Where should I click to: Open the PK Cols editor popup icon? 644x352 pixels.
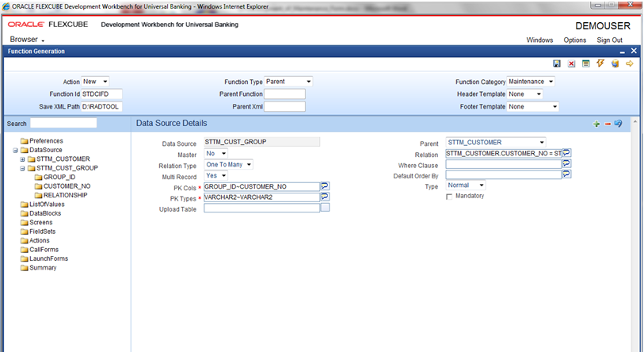pos(325,186)
